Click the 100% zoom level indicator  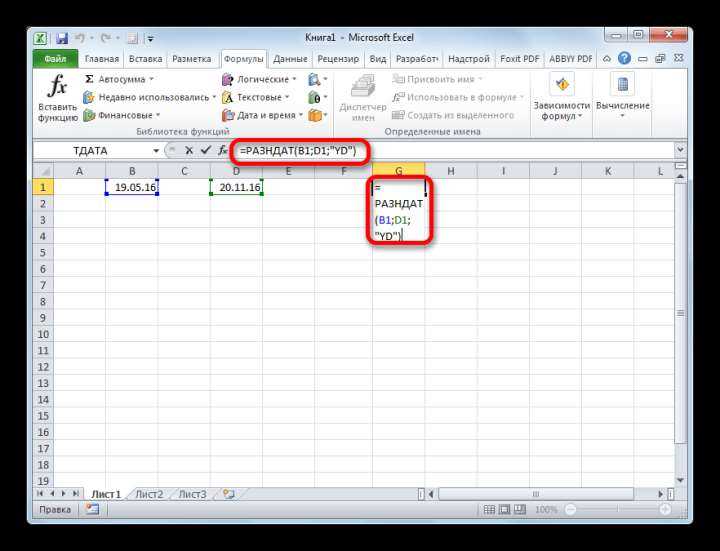coord(546,509)
